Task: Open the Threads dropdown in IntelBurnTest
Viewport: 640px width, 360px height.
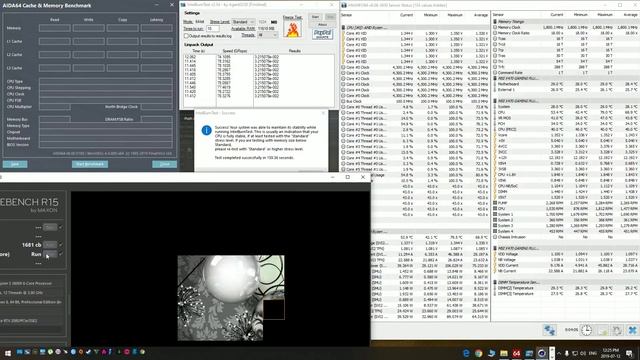Action: (267, 35)
